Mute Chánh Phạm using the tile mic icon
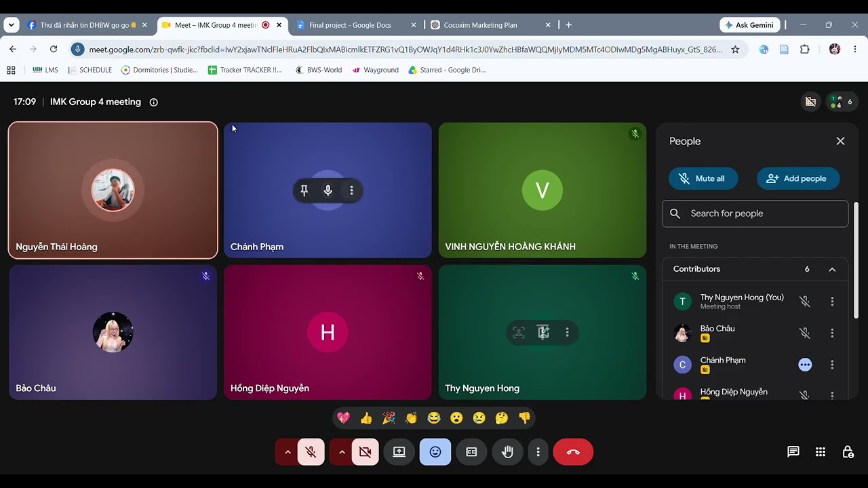This screenshot has width=868, height=488. (x=328, y=190)
